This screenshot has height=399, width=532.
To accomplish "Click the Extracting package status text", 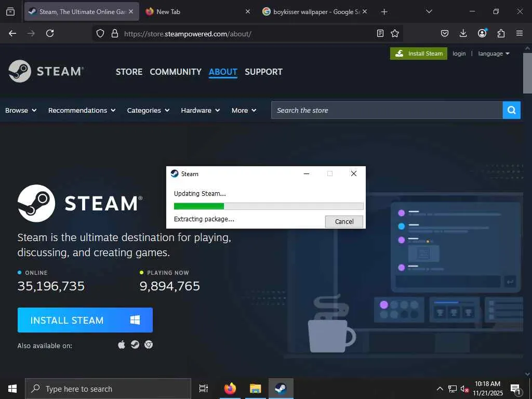I will (204, 219).
